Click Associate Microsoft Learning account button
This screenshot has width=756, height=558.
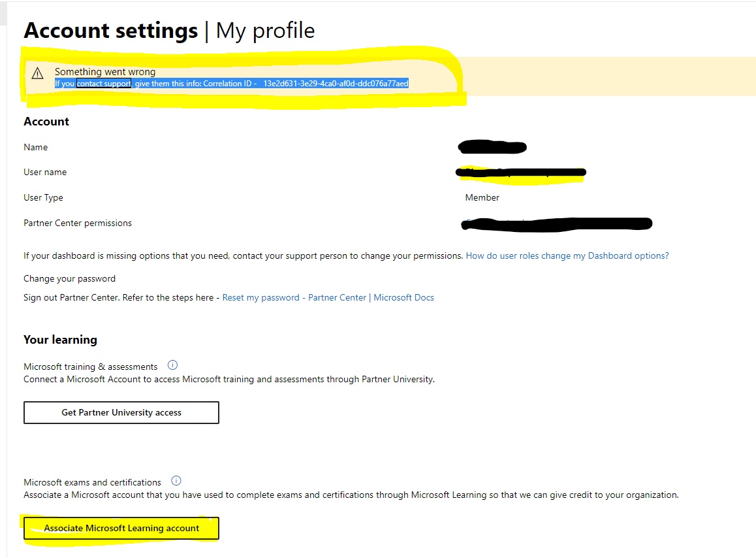click(x=121, y=528)
